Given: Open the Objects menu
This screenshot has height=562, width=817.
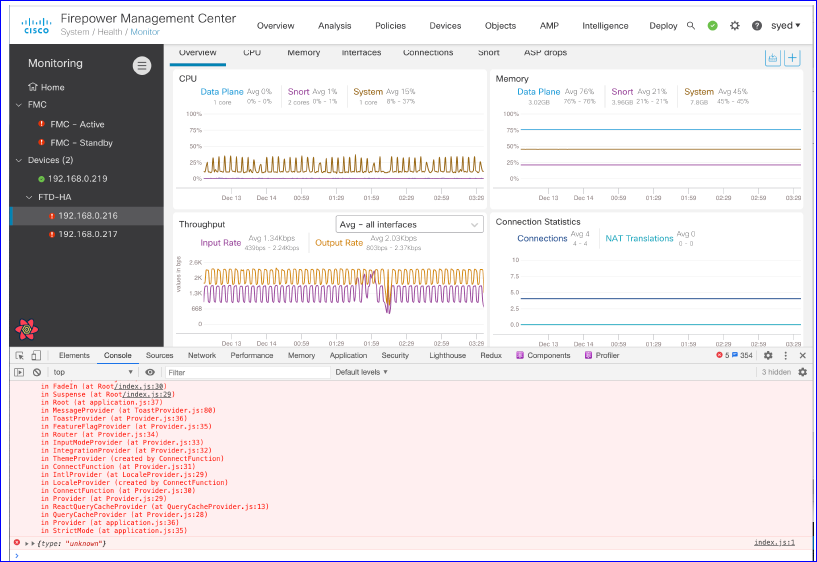Looking at the screenshot, I should tap(500, 26).
